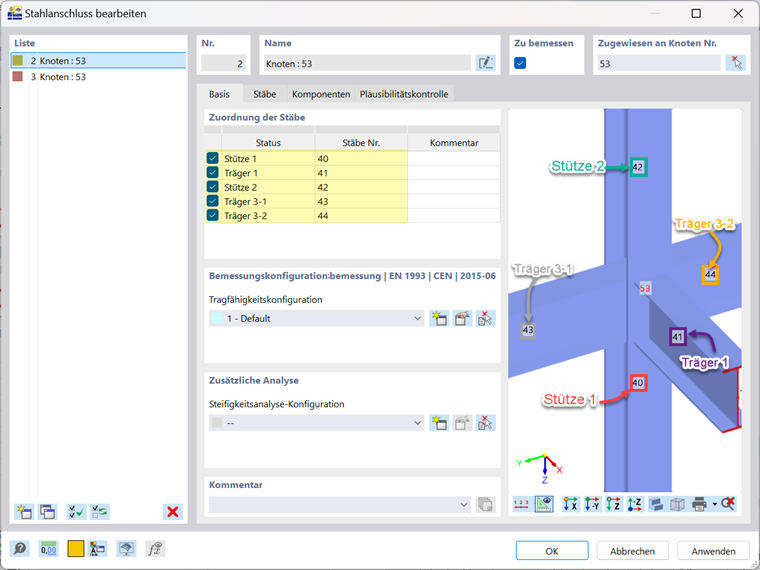Uncheck the Träger 1 row checkbox
Screen dimensions: 760x570
pos(212,173)
